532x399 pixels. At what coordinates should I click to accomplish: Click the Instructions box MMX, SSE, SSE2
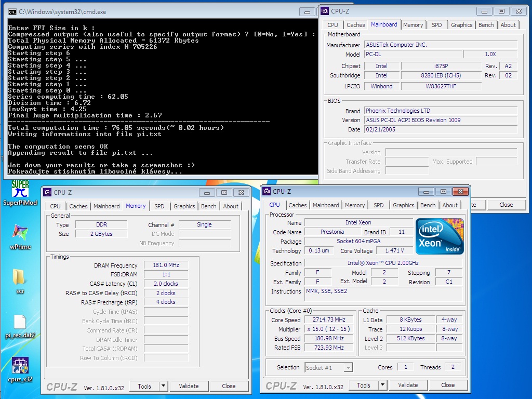pos(383,294)
